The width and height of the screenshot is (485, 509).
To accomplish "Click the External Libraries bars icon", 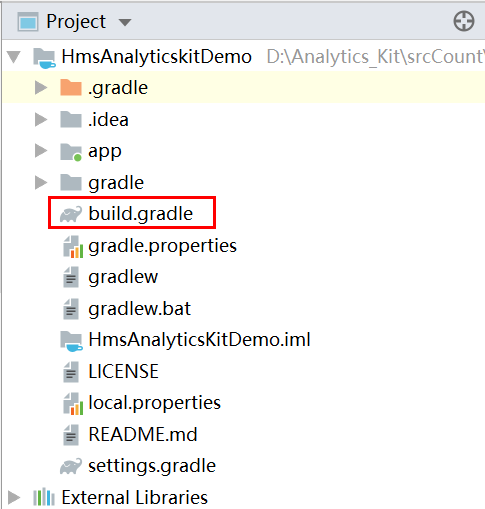I will click(x=44, y=497).
